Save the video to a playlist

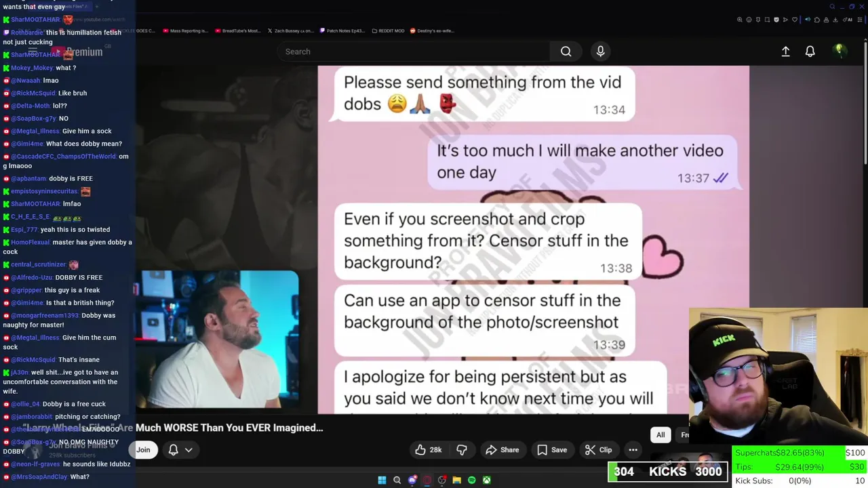pyautogui.click(x=552, y=450)
